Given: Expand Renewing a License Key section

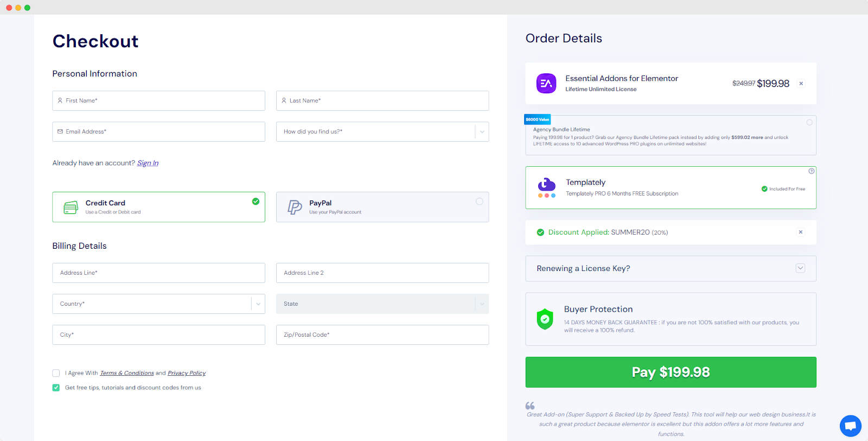Looking at the screenshot, I should coord(671,268).
